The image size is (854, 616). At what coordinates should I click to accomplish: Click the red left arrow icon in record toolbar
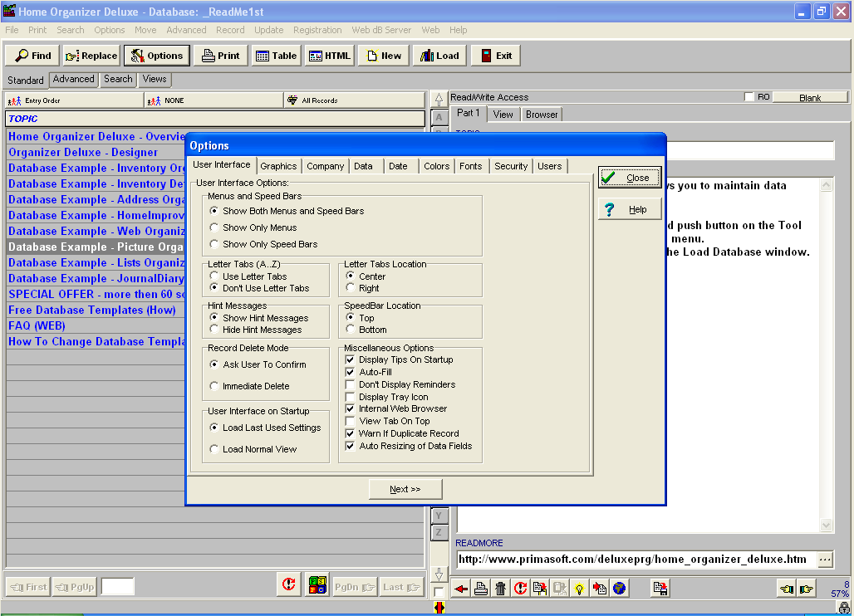click(x=461, y=589)
